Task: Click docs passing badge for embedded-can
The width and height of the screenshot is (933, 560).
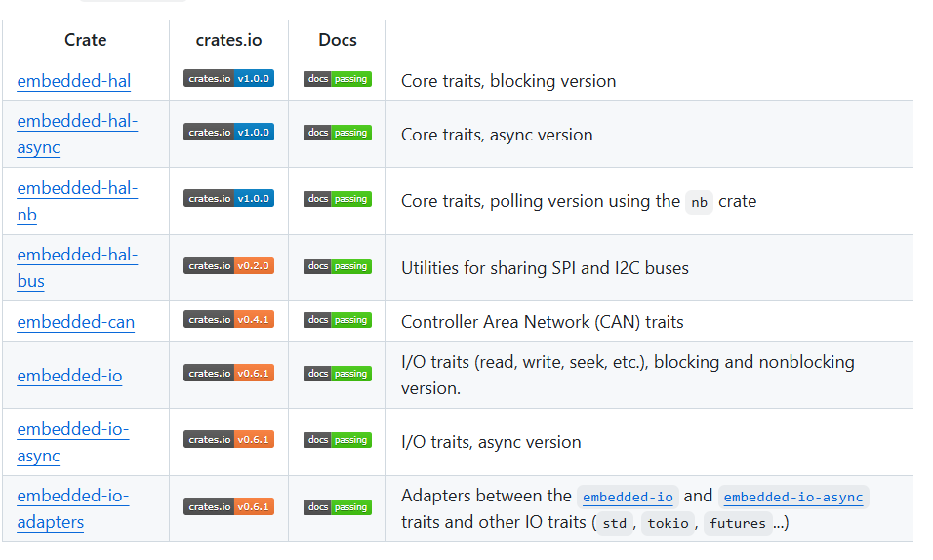Action: click(x=338, y=320)
